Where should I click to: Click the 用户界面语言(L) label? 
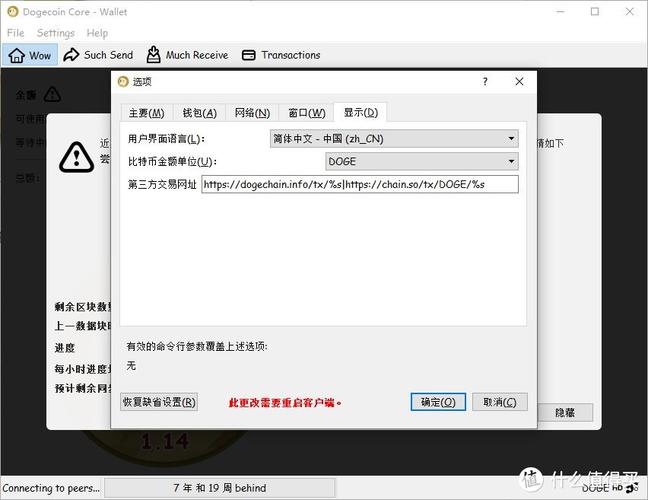click(166, 139)
